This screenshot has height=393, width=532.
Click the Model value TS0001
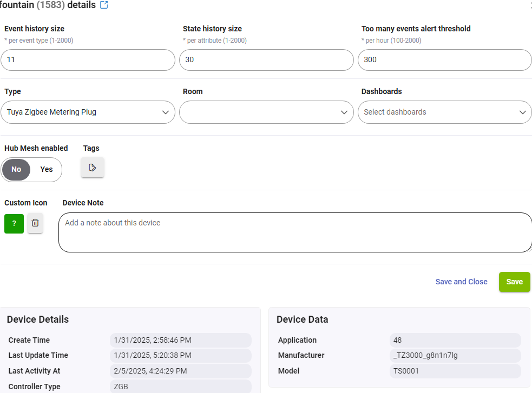(406, 371)
